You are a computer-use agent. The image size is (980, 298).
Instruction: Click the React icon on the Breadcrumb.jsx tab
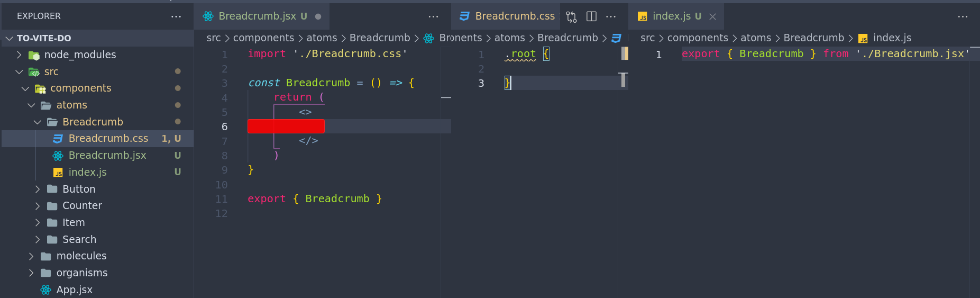(x=208, y=16)
